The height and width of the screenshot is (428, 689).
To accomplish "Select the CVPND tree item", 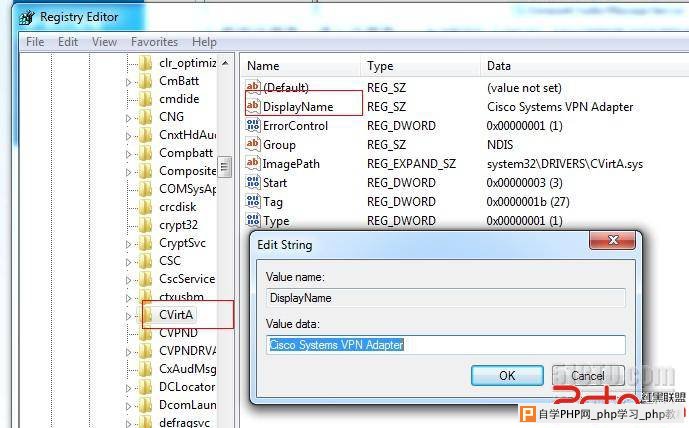I will pyautogui.click(x=178, y=334).
